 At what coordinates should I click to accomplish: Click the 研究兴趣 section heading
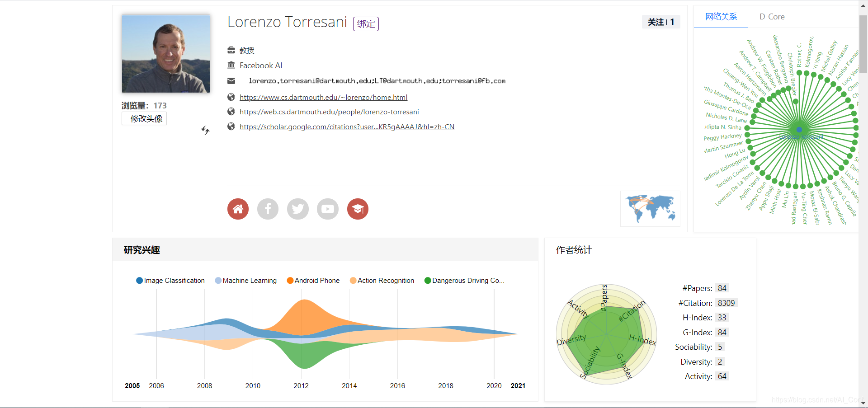pyautogui.click(x=142, y=250)
